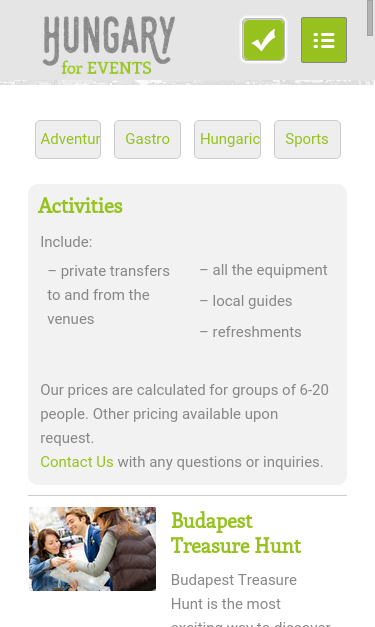375x627 pixels.
Task: Select the Adventure category tab
Action: [68, 139]
